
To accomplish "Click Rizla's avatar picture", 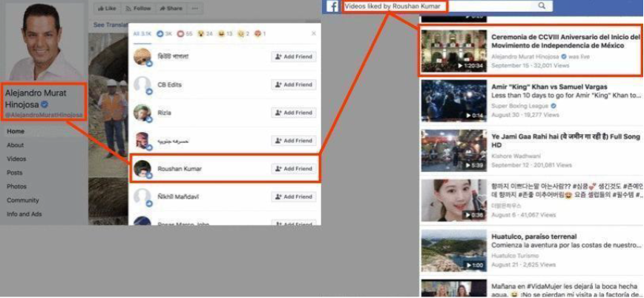I will coord(143,113).
